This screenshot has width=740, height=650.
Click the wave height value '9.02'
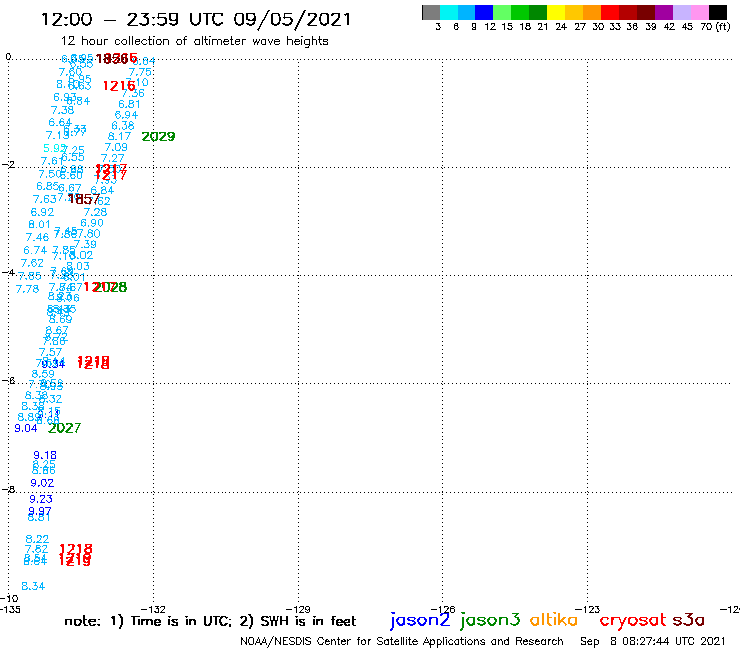click(x=42, y=483)
